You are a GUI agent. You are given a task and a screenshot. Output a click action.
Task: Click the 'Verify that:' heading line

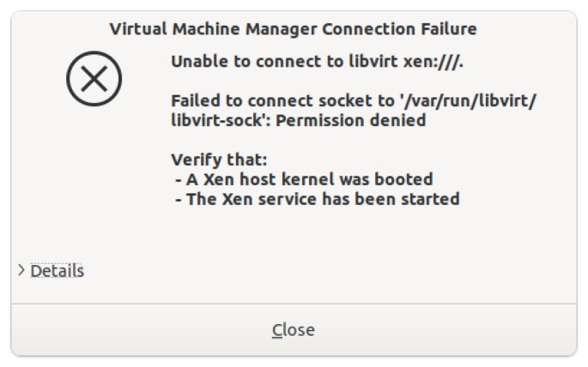219,159
